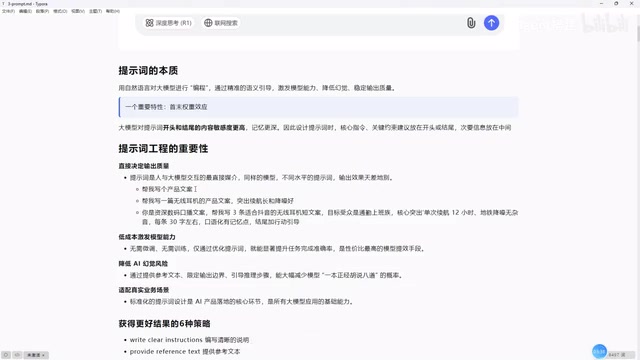Click the heading 提示词的本质
Image resolution: width=640 pixels, height=360 pixels.
pos(148,71)
